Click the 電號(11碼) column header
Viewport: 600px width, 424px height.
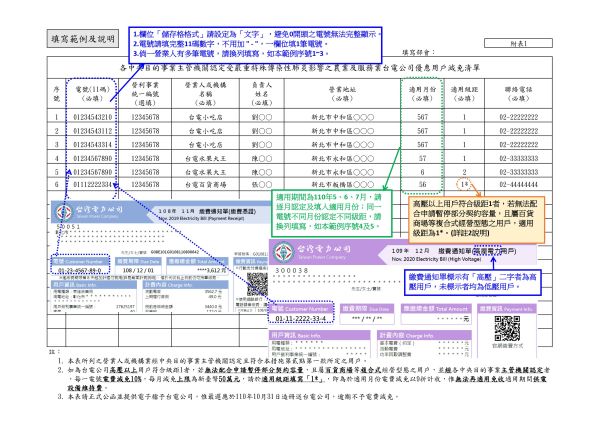92,94
